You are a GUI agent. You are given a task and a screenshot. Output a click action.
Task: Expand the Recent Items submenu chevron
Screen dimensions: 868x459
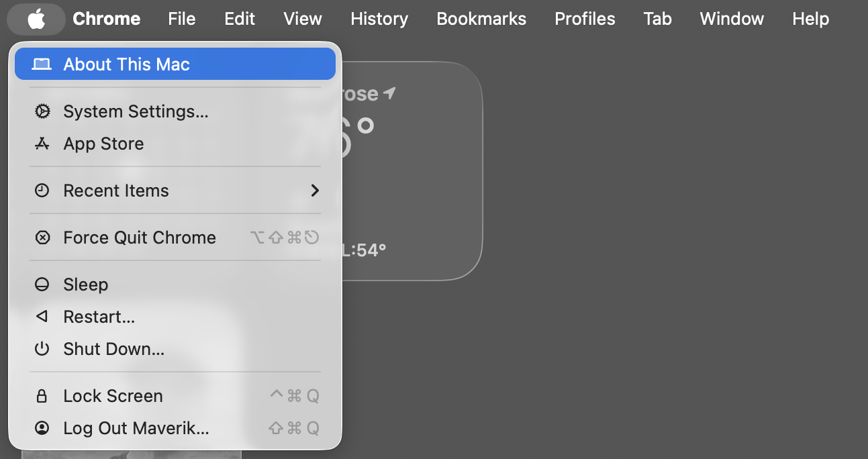pos(315,191)
